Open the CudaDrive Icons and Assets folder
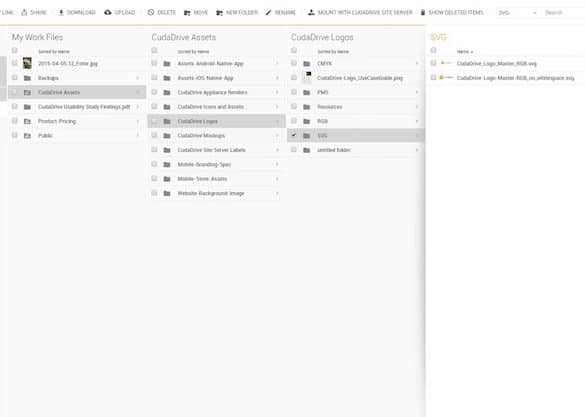 click(x=210, y=107)
